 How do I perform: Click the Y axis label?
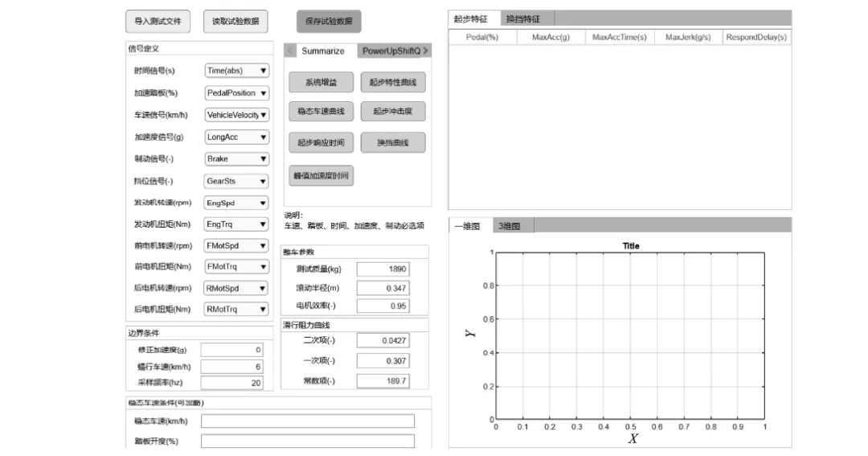coord(470,334)
